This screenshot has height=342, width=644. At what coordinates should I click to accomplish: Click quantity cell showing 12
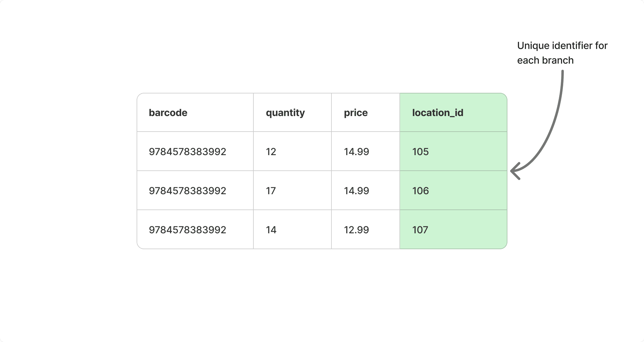coord(271,152)
